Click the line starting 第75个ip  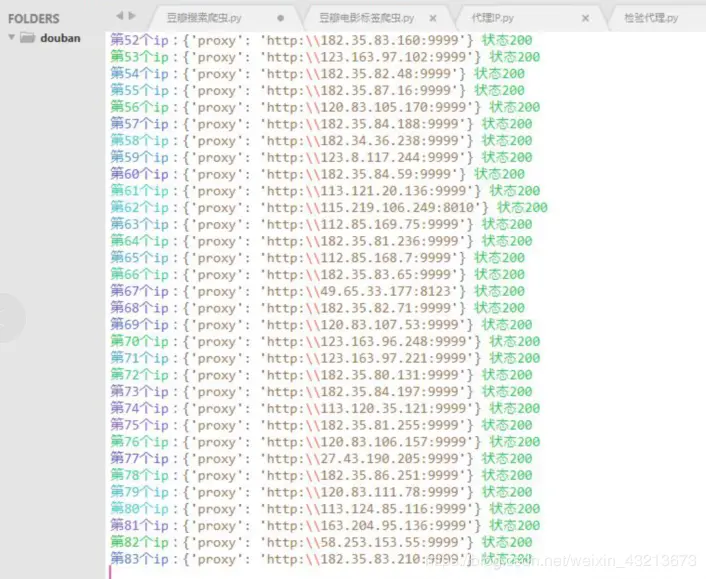[321, 425]
